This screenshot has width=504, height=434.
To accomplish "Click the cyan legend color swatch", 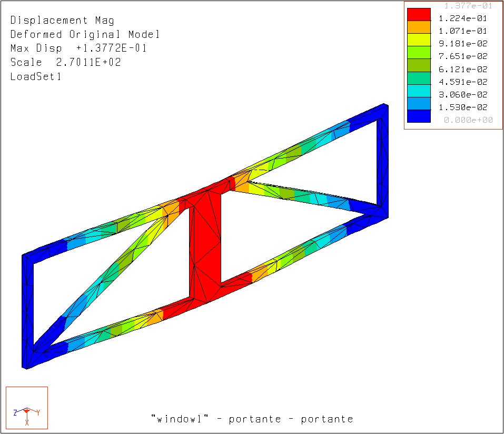I will pyautogui.click(x=419, y=91).
